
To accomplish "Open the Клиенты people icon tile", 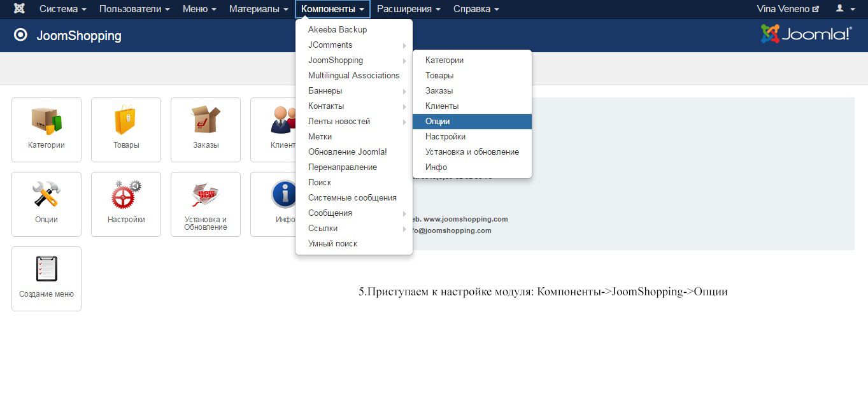I will click(x=273, y=130).
